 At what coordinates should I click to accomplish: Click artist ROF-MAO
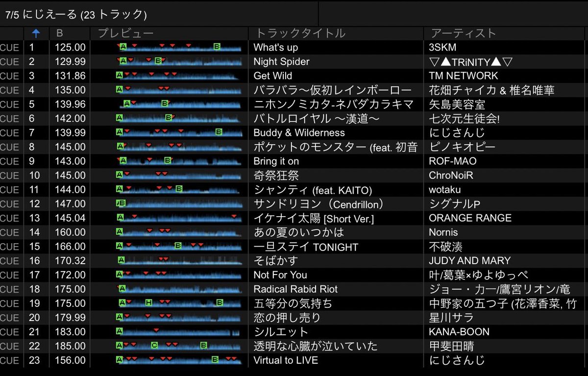(x=453, y=161)
